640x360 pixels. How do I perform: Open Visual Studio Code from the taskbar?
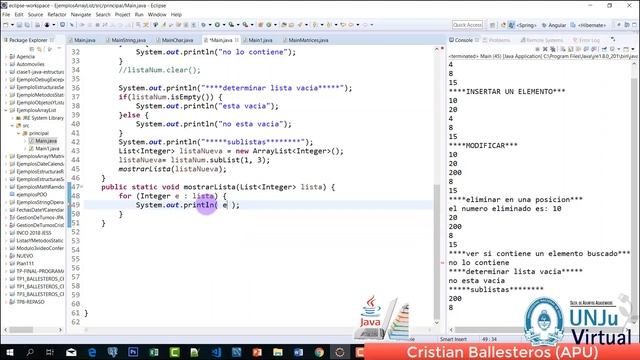(x=216, y=352)
